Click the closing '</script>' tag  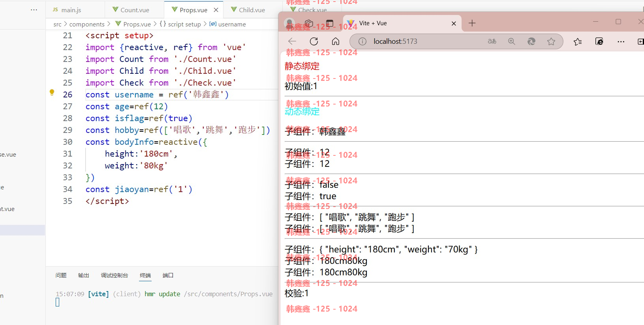click(107, 201)
